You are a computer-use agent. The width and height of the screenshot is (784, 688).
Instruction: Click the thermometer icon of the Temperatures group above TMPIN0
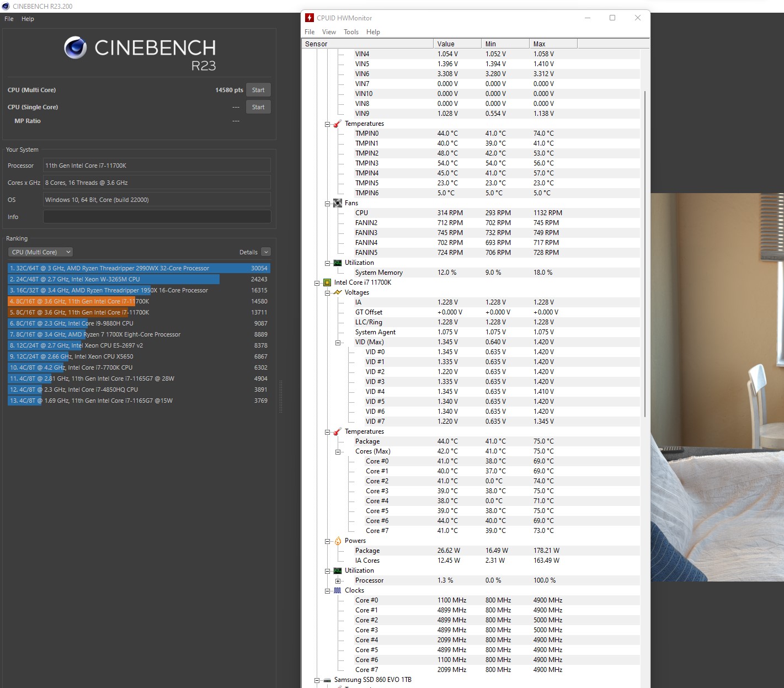(x=338, y=124)
